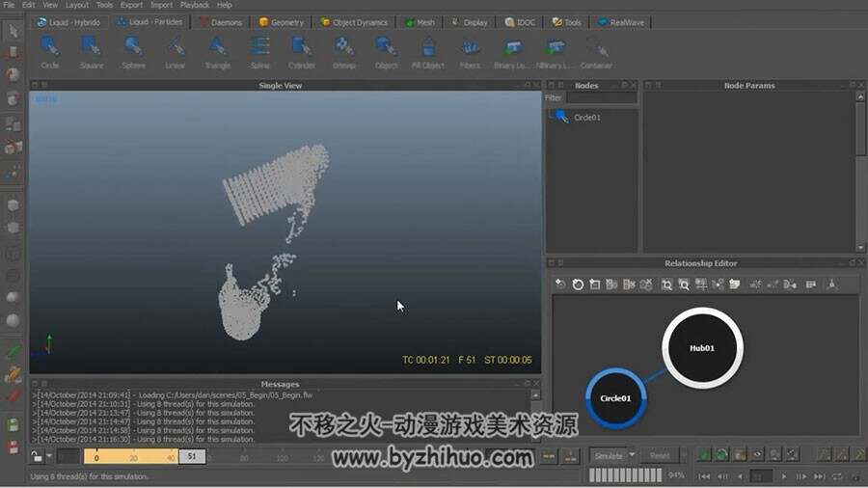The height and width of the screenshot is (488, 868).
Task: Add a Cylinder emitter
Action: click(x=302, y=52)
